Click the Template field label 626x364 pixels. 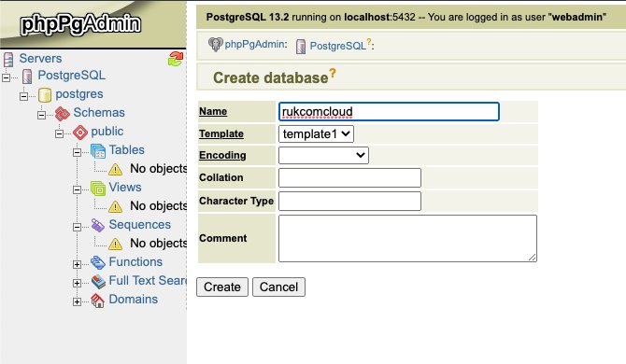pos(221,133)
